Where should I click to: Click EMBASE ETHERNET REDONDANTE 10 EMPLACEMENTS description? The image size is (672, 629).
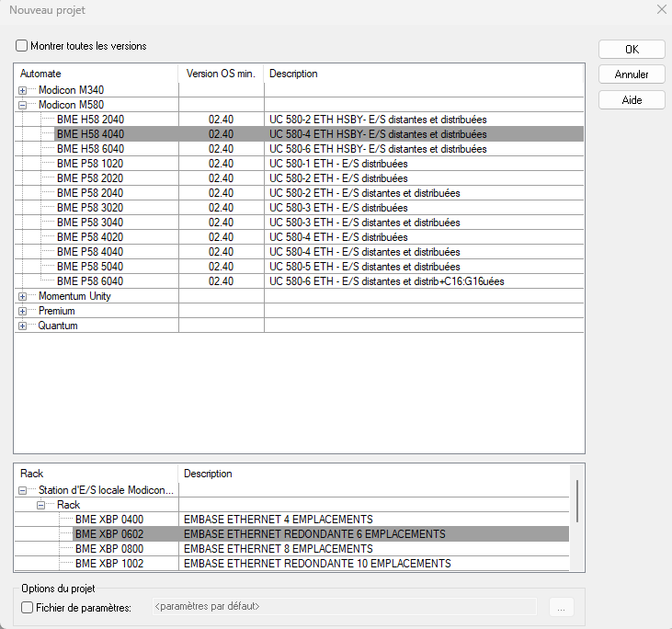tap(317, 564)
